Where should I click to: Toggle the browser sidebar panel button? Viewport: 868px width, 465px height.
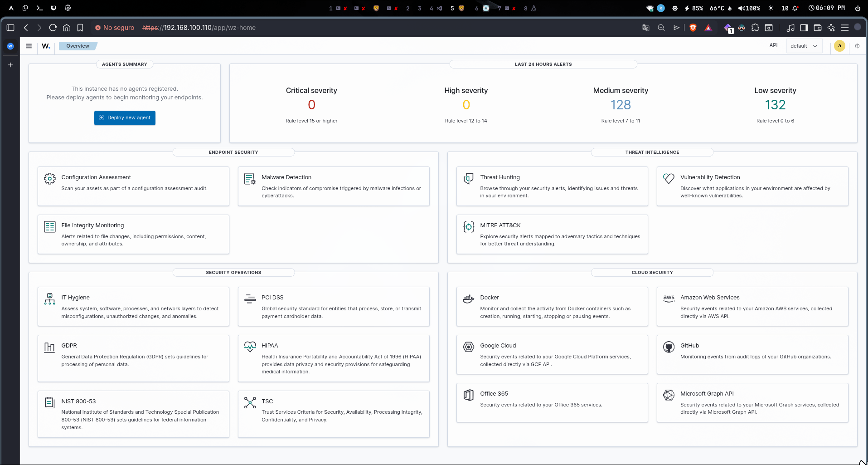click(10, 28)
